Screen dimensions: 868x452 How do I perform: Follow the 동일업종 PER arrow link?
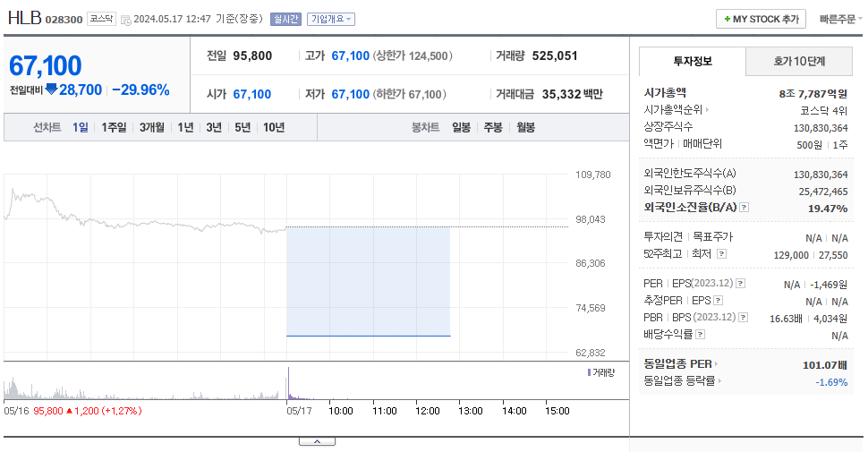716,364
